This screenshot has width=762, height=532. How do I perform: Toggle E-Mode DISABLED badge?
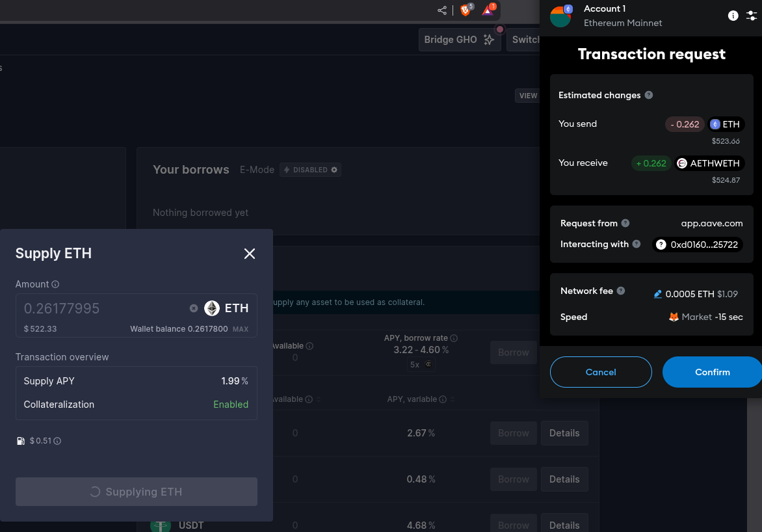[310, 170]
